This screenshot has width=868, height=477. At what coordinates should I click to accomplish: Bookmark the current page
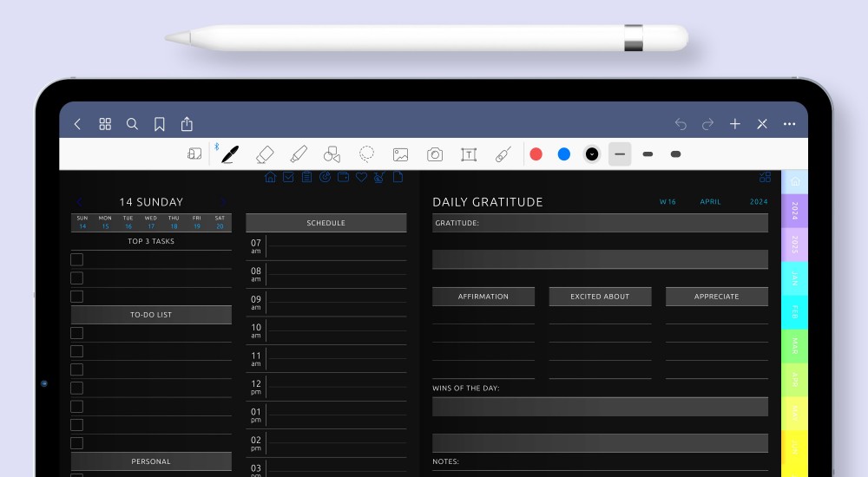pos(160,124)
